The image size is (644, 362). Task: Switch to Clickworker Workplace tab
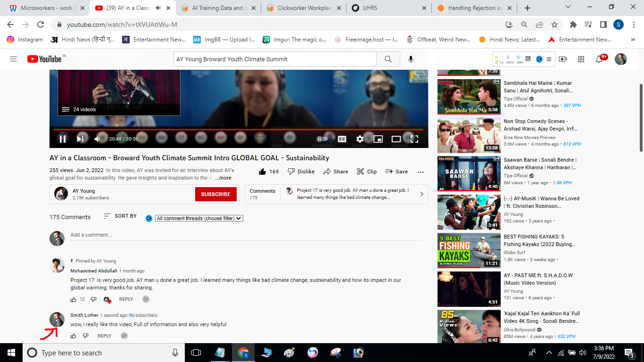coord(303,8)
